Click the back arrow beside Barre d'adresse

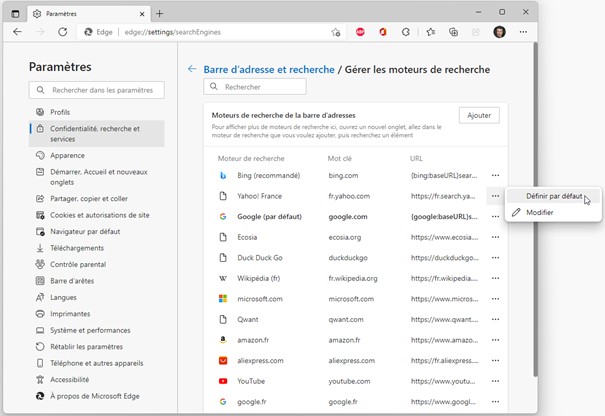(192, 70)
